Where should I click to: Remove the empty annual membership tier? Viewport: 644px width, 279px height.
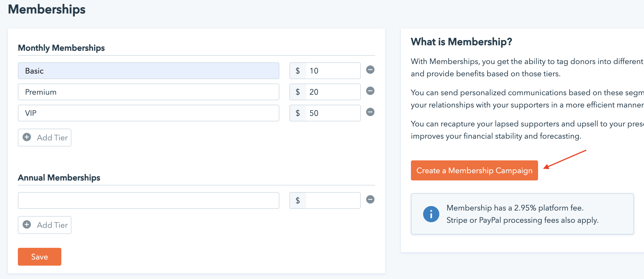click(x=370, y=199)
